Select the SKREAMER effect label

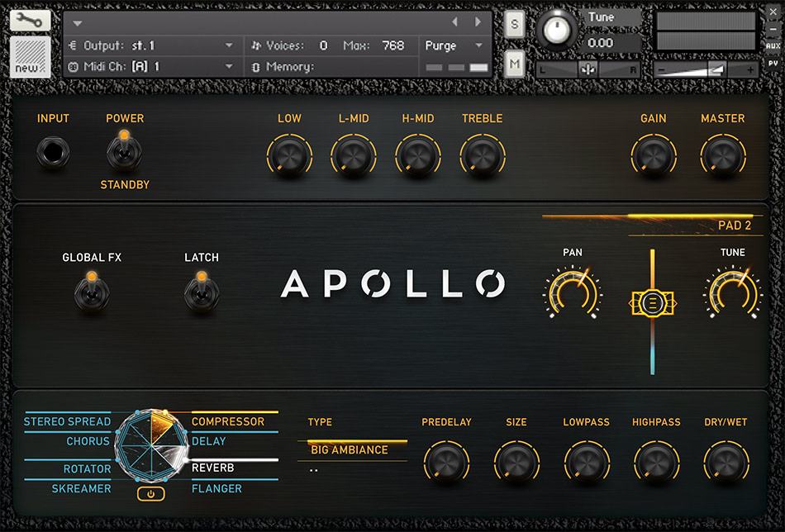[82, 488]
